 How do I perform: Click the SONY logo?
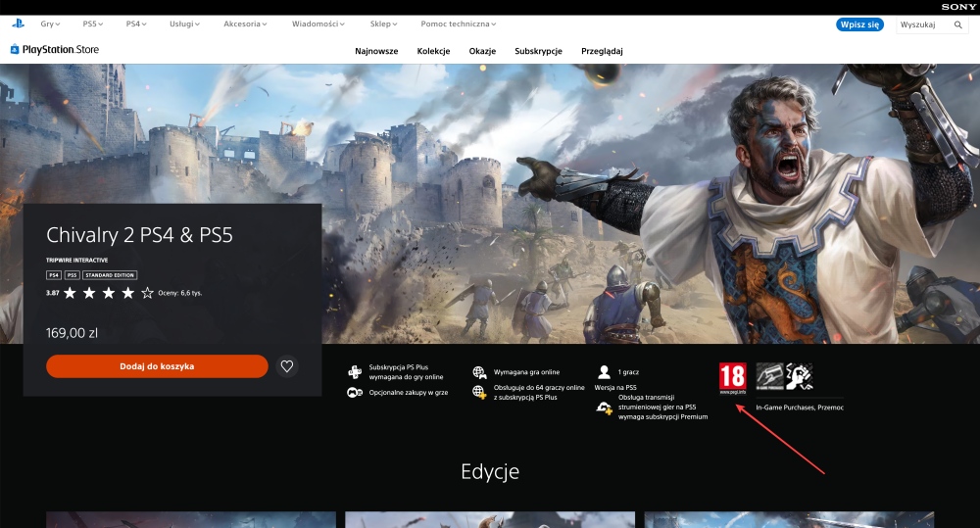pyautogui.click(x=958, y=7)
